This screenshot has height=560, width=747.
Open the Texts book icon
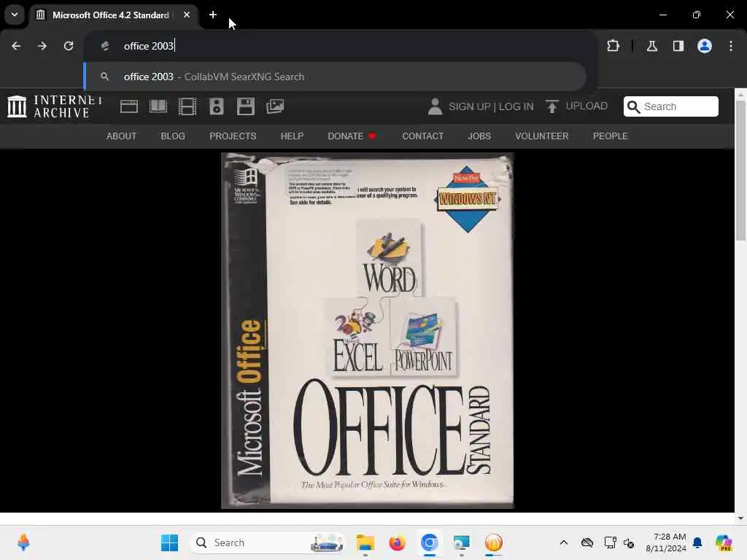point(158,106)
